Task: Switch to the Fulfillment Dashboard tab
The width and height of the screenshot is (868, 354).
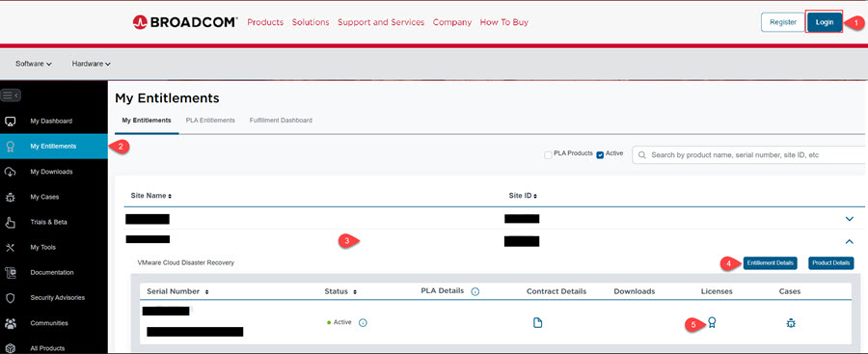Action: (281, 121)
